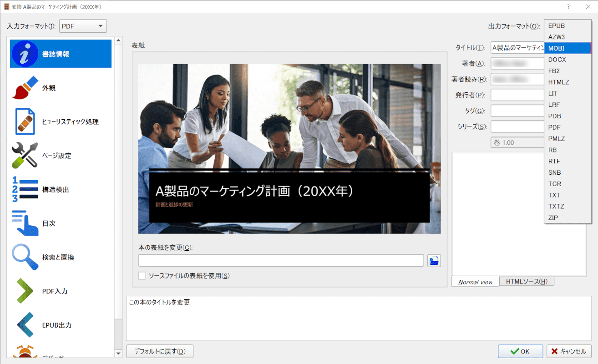Open the 外観 look and feel section
Viewport: 598px width, 364px height.
click(61, 88)
